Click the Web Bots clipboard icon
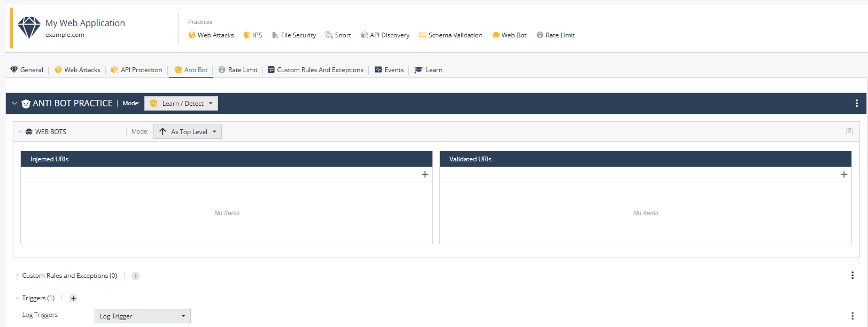868x327 pixels. (849, 131)
